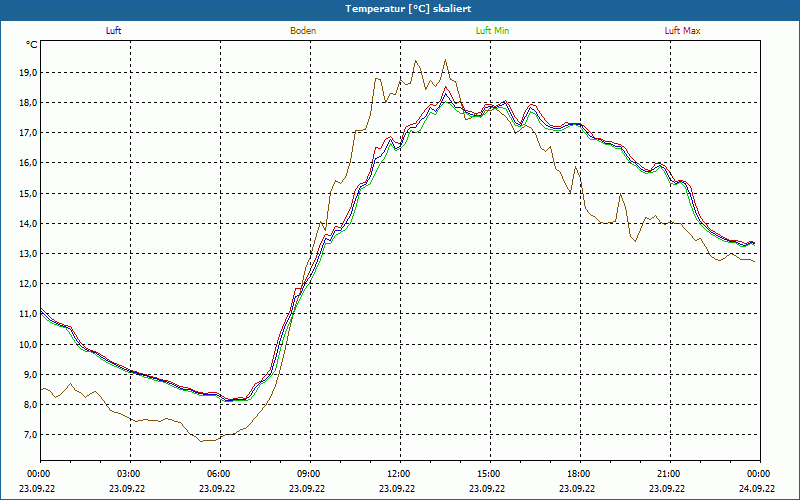Image resolution: width=800 pixels, height=500 pixels.
Task: Click the '13,0' y-axis value
Action: point(29,254)
